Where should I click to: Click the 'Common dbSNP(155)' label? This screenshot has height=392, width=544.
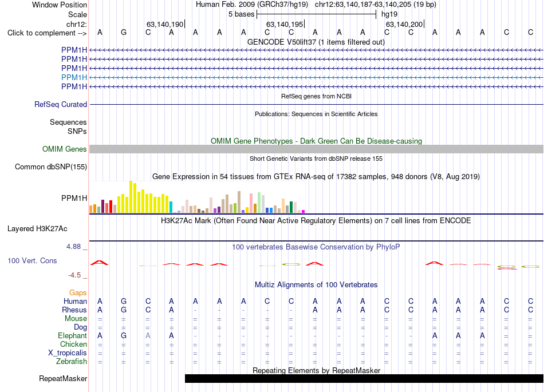click(x=50, y=167)
